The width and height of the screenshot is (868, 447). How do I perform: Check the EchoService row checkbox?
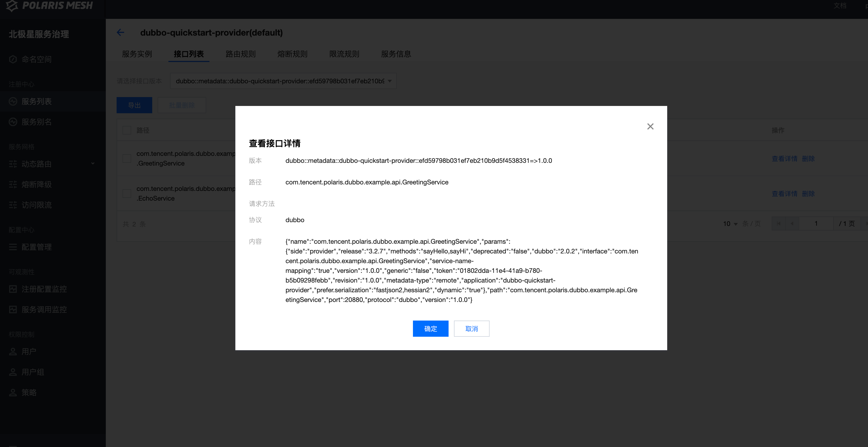click(127, 194)
